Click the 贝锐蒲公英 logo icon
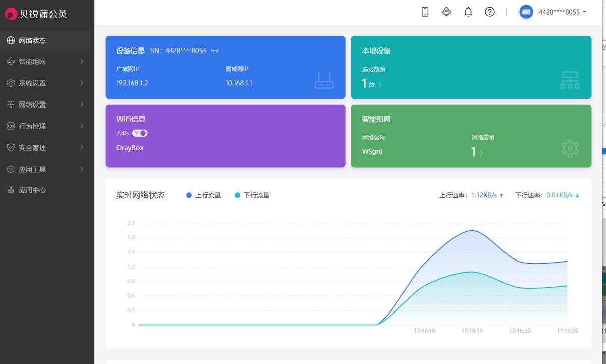This screenshot has height=364, width=606. tap(11, 14)
